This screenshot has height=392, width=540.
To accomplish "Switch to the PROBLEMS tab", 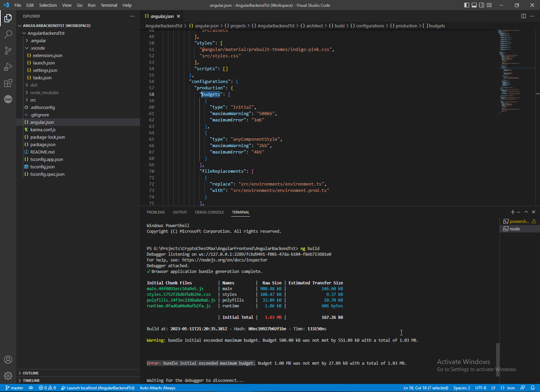I will click(x=156, y=212).
